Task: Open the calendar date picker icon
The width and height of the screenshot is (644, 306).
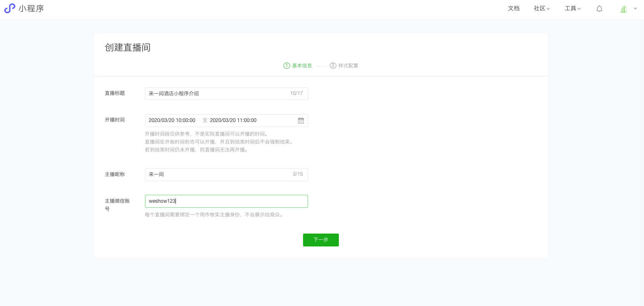Action: point(301,120)
